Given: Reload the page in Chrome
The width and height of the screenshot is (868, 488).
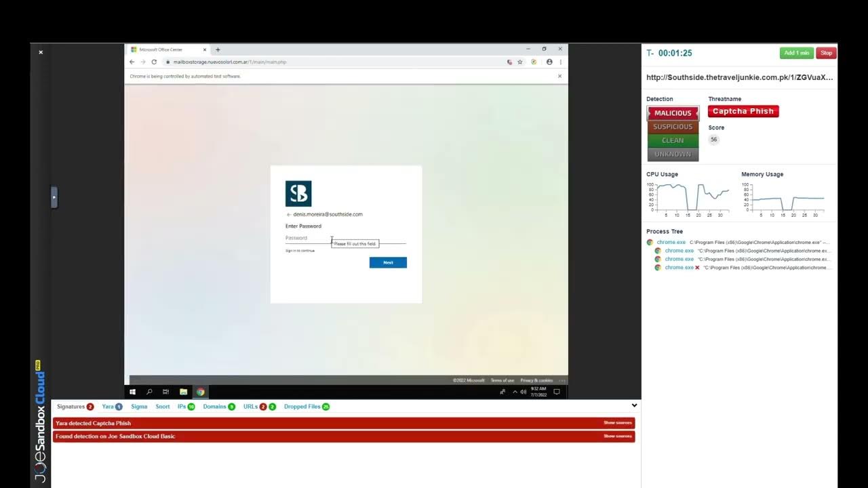Looking at the screenshot, I should click(154, 62).
